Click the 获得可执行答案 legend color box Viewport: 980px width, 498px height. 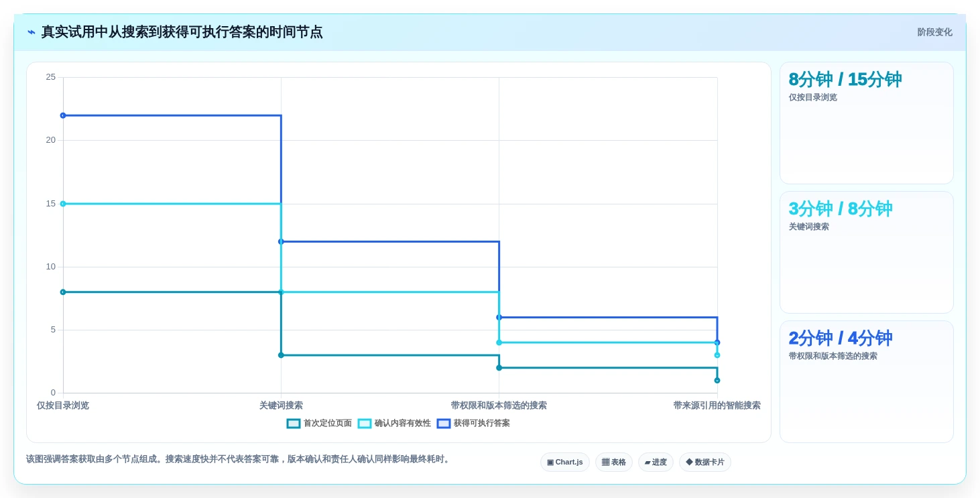[x=444, y=424]
